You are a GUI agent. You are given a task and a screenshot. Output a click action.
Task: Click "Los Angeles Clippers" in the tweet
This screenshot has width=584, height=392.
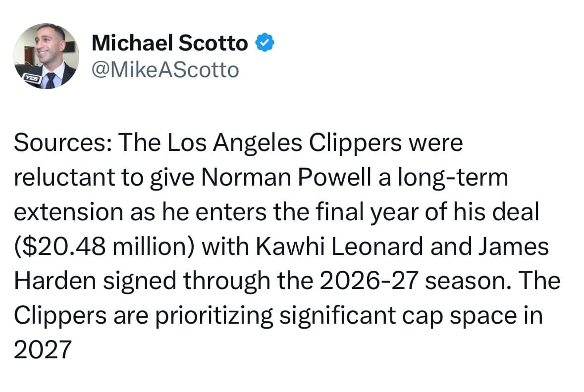(284, 144)
